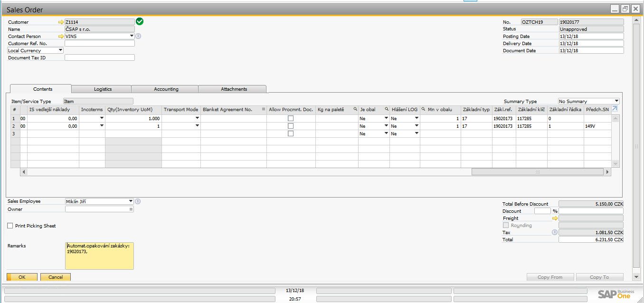
Task: Expand the item table with the corner arrow icon
Action: (615, 109)
